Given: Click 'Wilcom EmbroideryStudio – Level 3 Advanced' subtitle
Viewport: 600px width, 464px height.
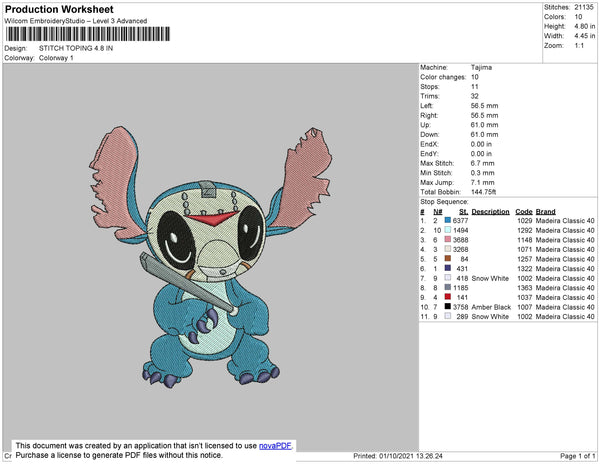Looking at the screenshot, I should click(x=76, y=21).
